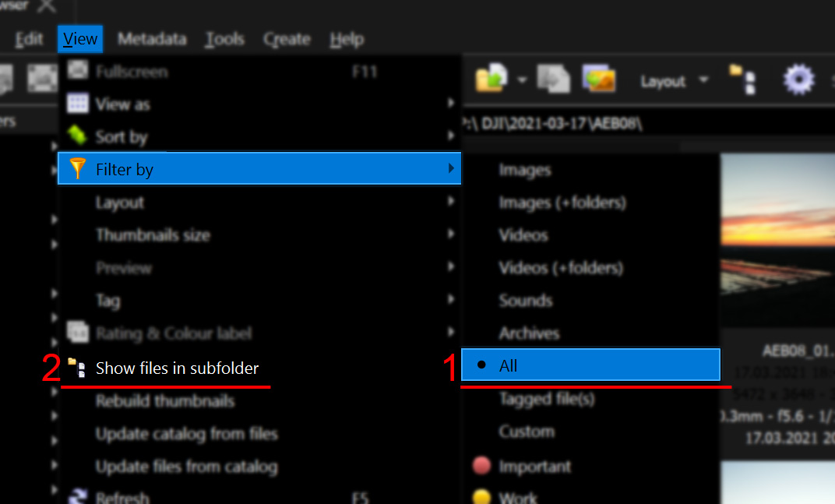Click the Rating & Colour label icon
Image resolution: width=835 pixels, height=504 pixels.
(78, 333)
